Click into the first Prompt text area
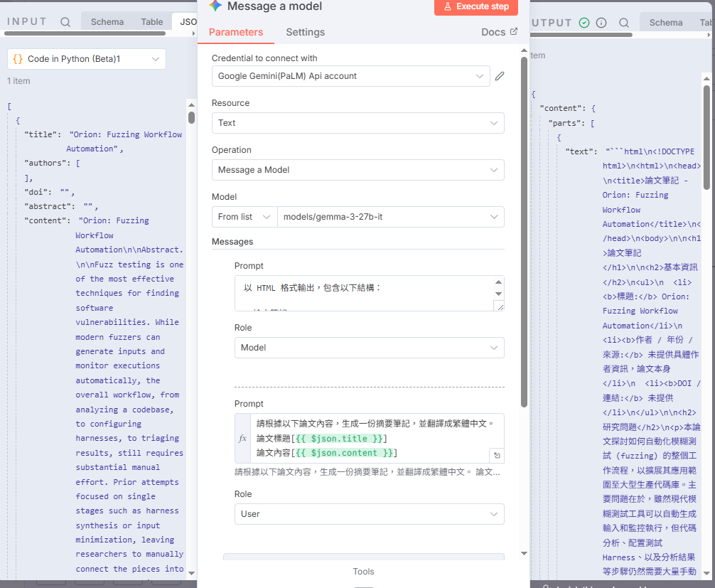Screen dimensions: 715x588 [365, 293]
